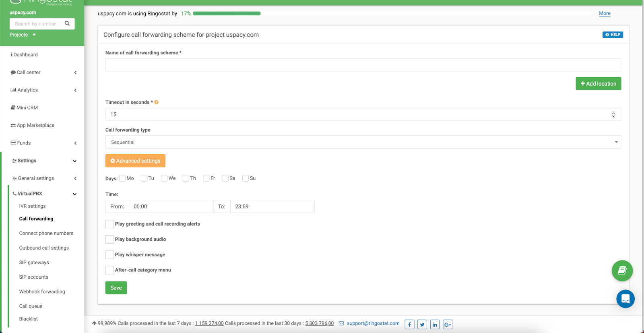The height and width of the screenshot is (333, 644).
Task: Click support@ringostat.com email link
Action: tap(373, 323)
